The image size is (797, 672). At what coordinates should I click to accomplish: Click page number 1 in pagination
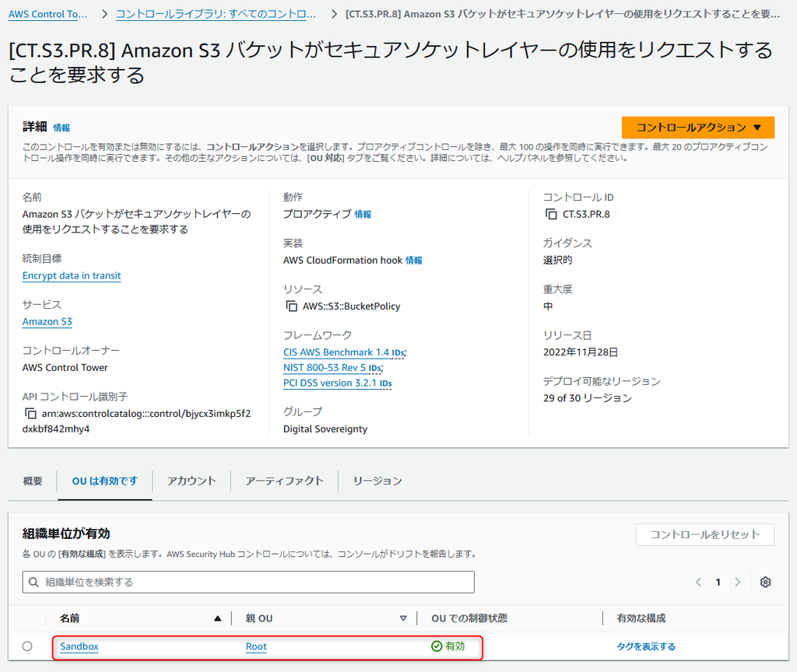click(718, 582)
